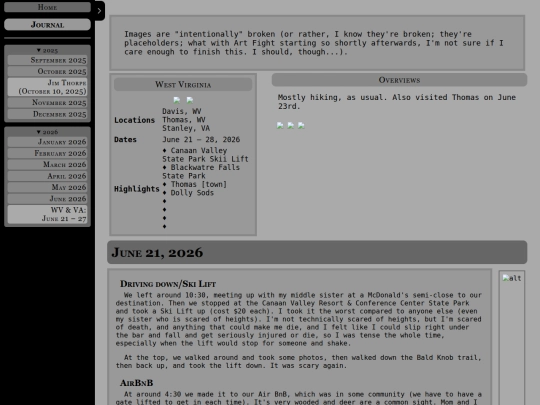Collapse the sidebar with the chevron arrow
Image resolution: width=540 pixels, height=405 pixels.
[x=100, y=11]
